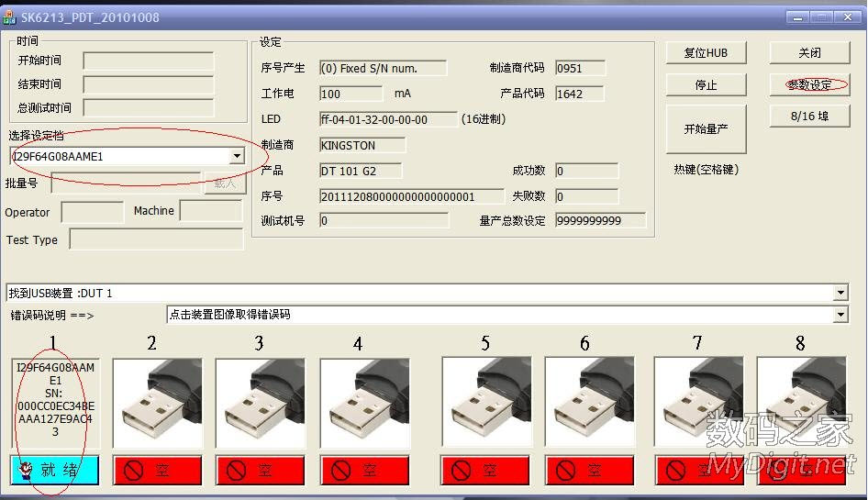Click USB drive image in slot 6
This screenshot has width=868, height=500.
(589, 403)
